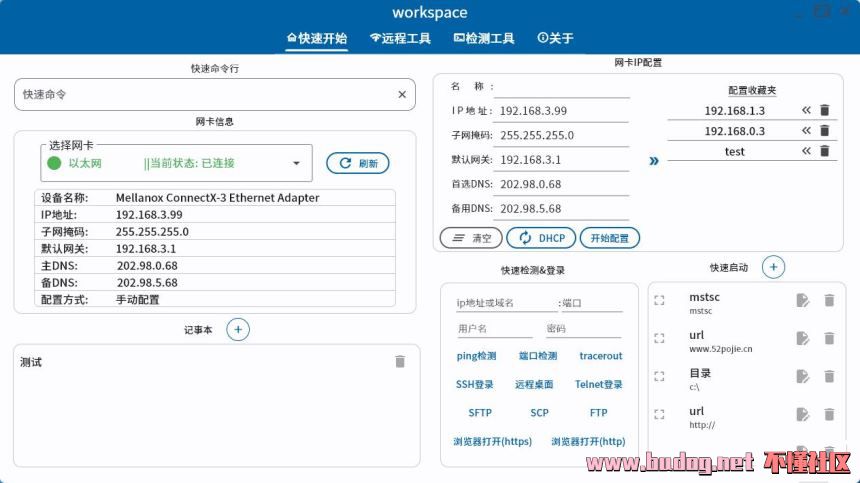
Task: Edit the www.52pojie.cn url entry
Action: tap(802, 338)
